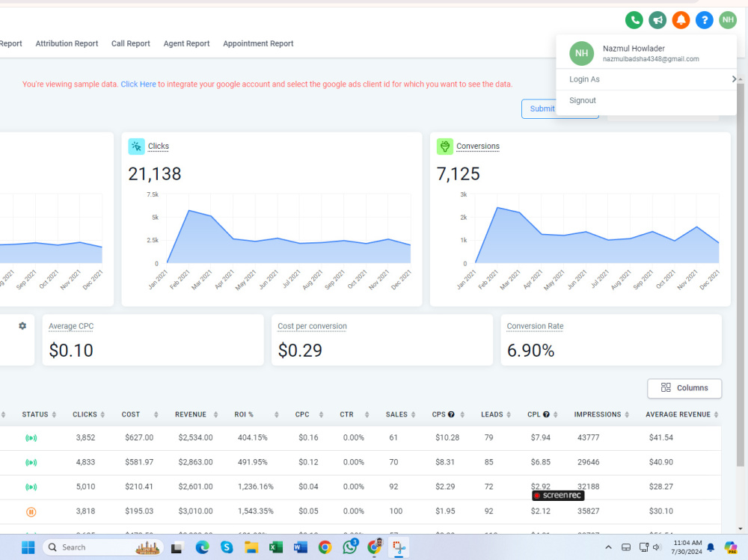
Task: Open the Attribution Report tab
Action: point(67,43)
